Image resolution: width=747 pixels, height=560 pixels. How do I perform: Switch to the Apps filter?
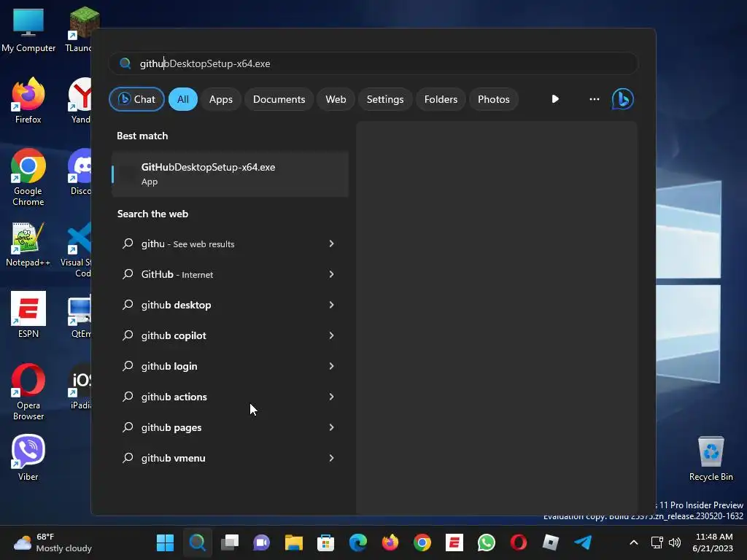tap(220, 99)
